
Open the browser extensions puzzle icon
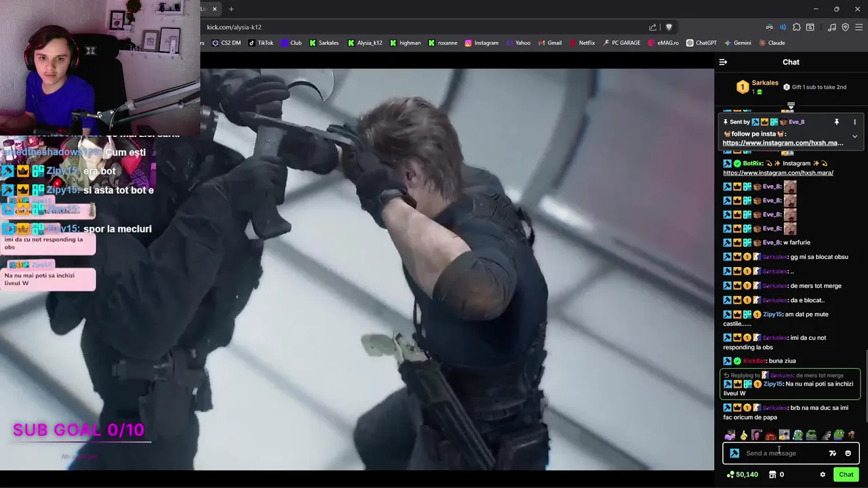797,27
